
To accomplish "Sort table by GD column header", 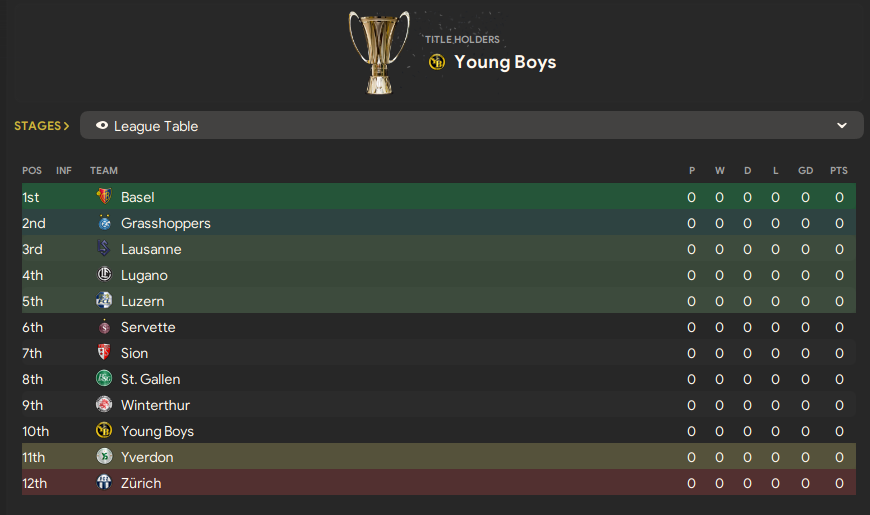I will click(805, 171).
